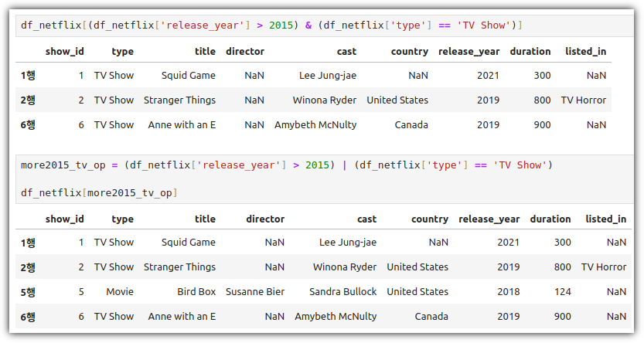Click the 'release_year' header of the | filter table

pyautogui.click(x=489, y=219)
